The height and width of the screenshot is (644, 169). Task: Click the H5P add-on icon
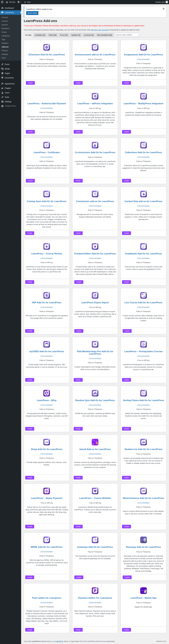click(x=47, y=295)
